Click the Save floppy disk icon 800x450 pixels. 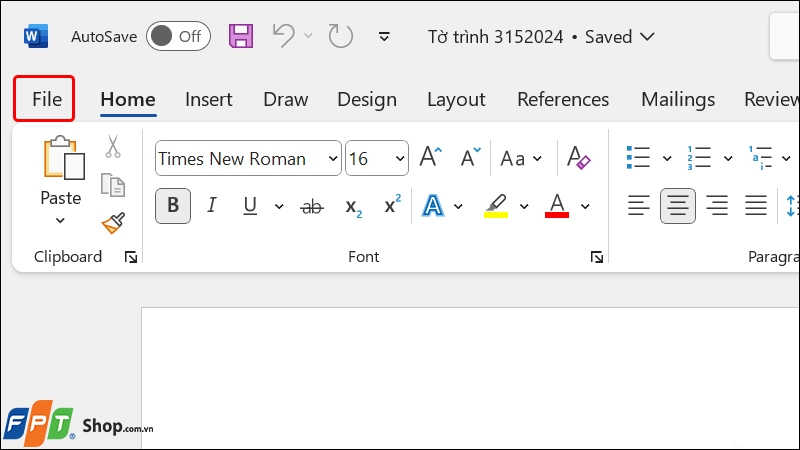click(x=241, y=37)
